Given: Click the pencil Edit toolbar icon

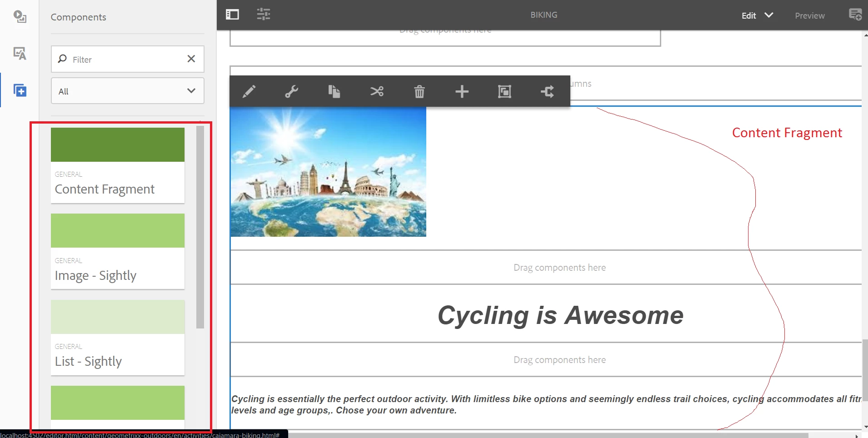Looking at the screenshot, I should click(249, 91).
